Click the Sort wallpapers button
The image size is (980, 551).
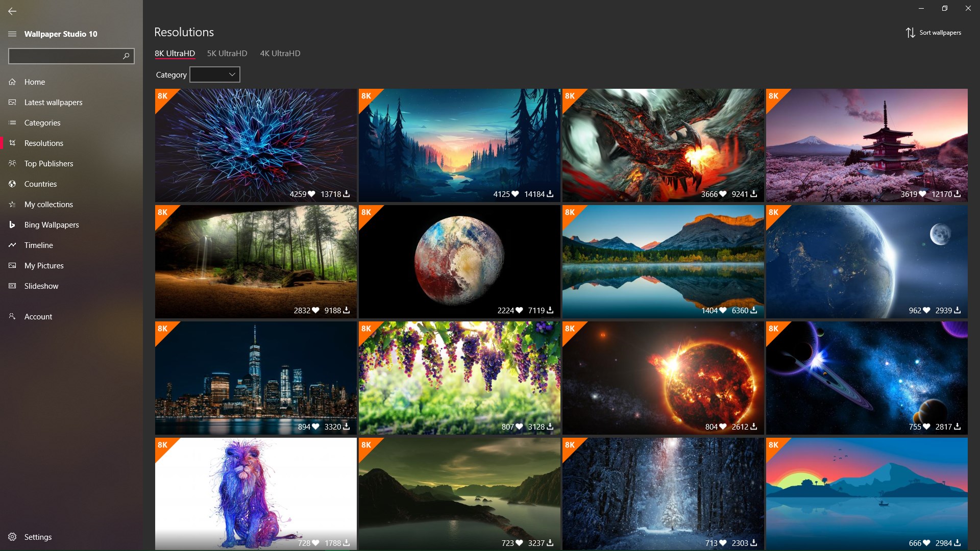click(x=940, y=33)
